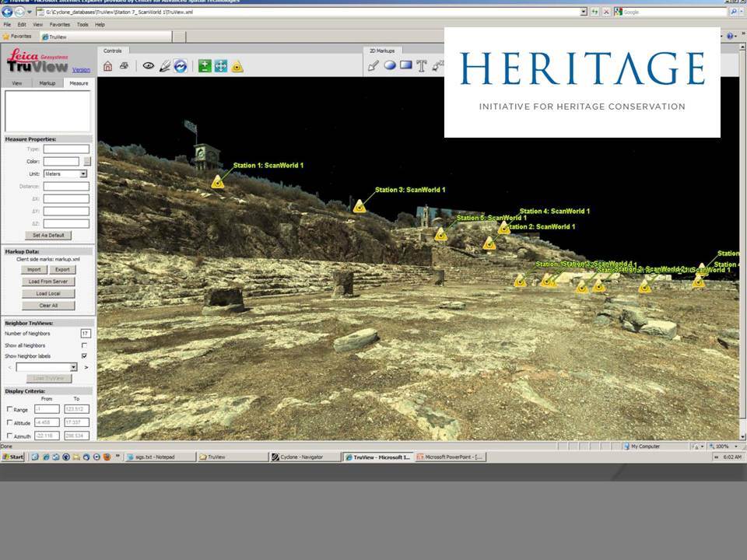Open the Favorites menu in menu bar
747x560 pixels.
pyautogui.click(x=60, y=25)
